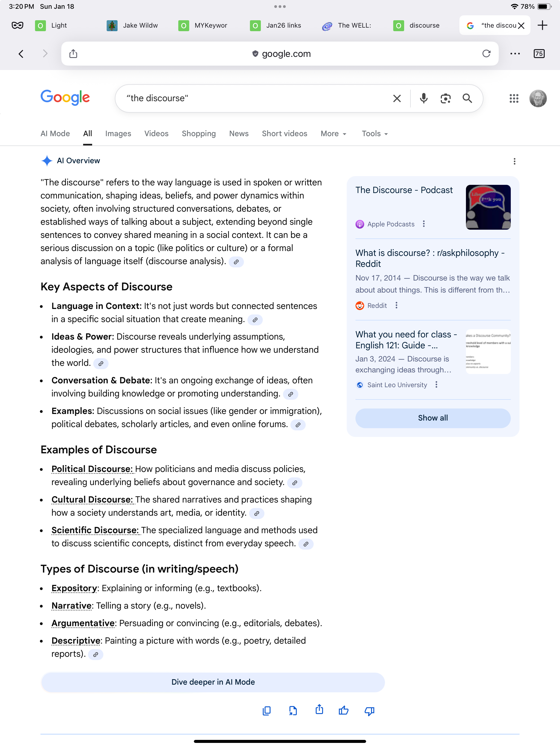
Task: Reload the google.com page
Action: coord(486,54)
